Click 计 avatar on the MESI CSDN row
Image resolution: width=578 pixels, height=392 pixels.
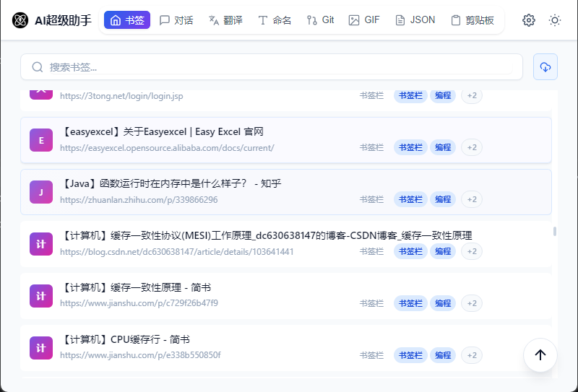[x=41, y=244]
